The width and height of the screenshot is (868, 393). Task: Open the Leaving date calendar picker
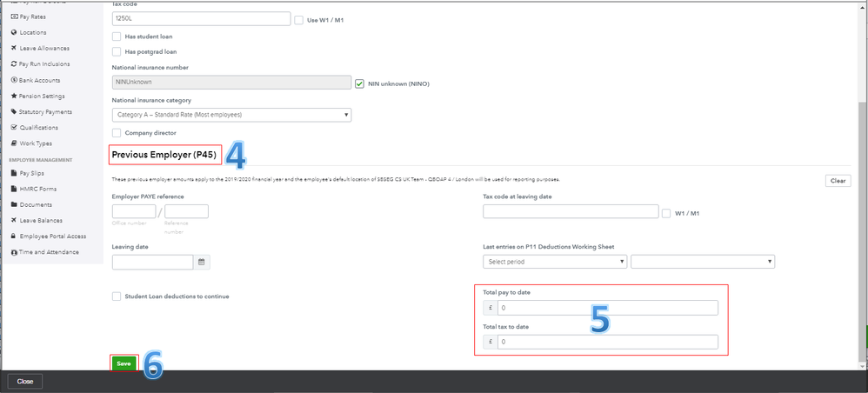202,263
